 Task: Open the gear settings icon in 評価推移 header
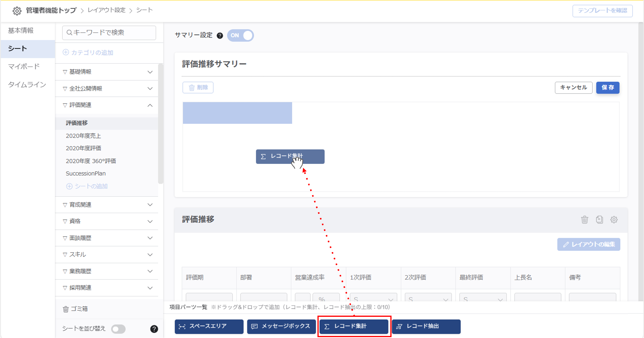(614, 220)
